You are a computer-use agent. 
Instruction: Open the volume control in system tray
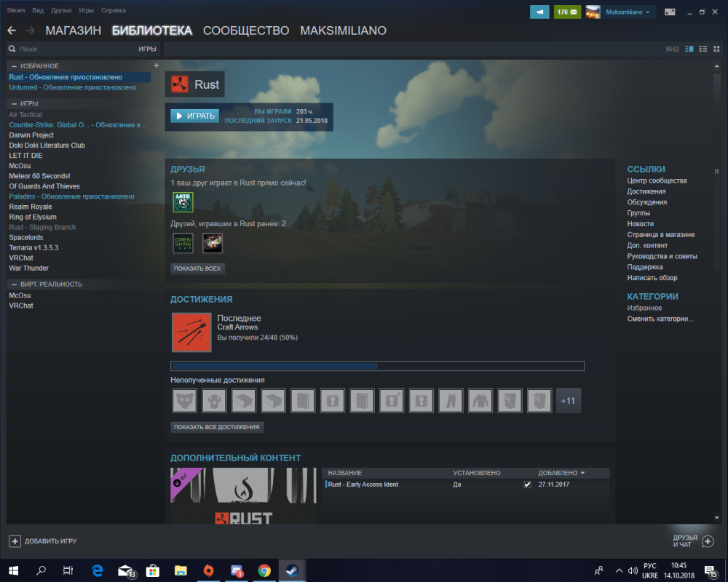click(633, 571)
